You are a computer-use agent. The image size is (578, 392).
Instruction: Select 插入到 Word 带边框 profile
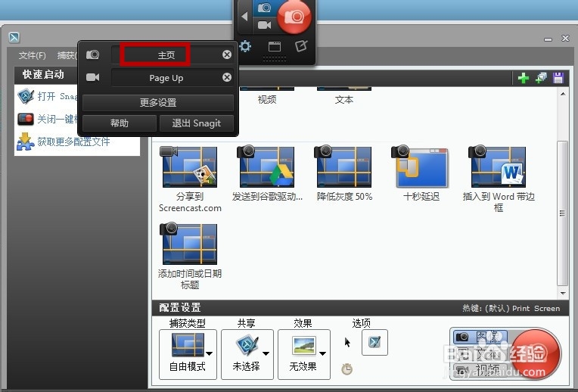pyautogui.click(x=499, y=179)
